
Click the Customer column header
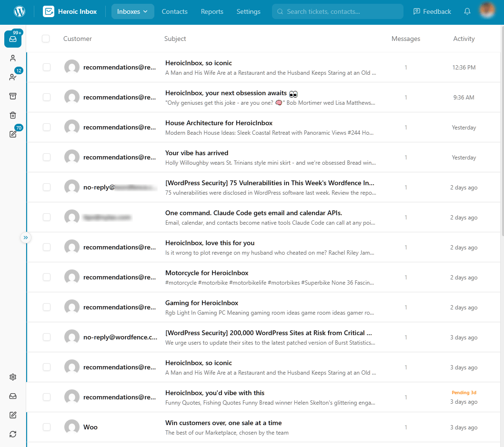78,39
